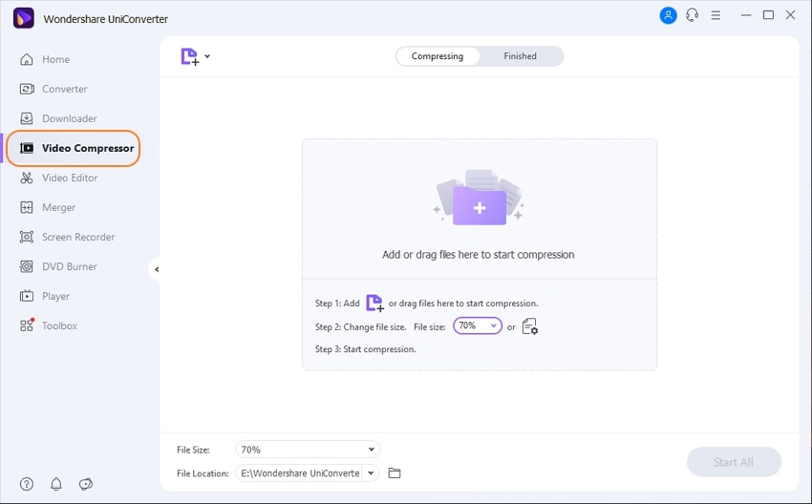Minimize the UniConverter window
The image size is (812, 504).
746,15
